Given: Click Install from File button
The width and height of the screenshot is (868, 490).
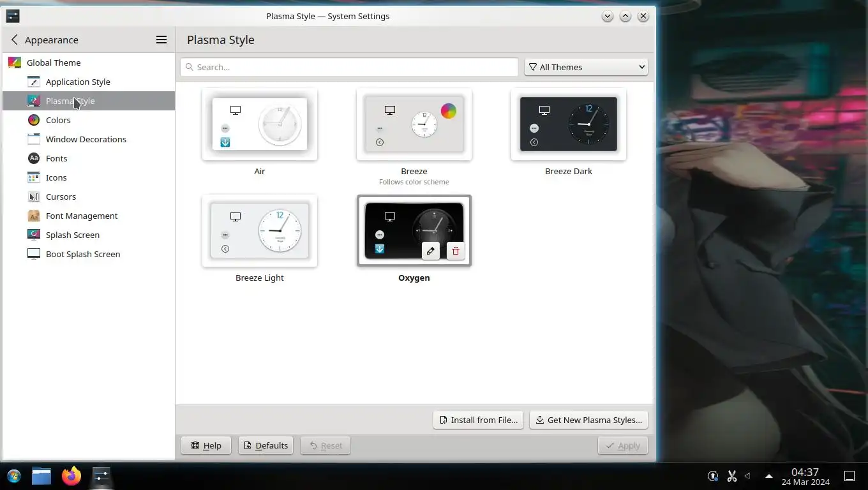Looking at the screenshot, I should [479, 420].
